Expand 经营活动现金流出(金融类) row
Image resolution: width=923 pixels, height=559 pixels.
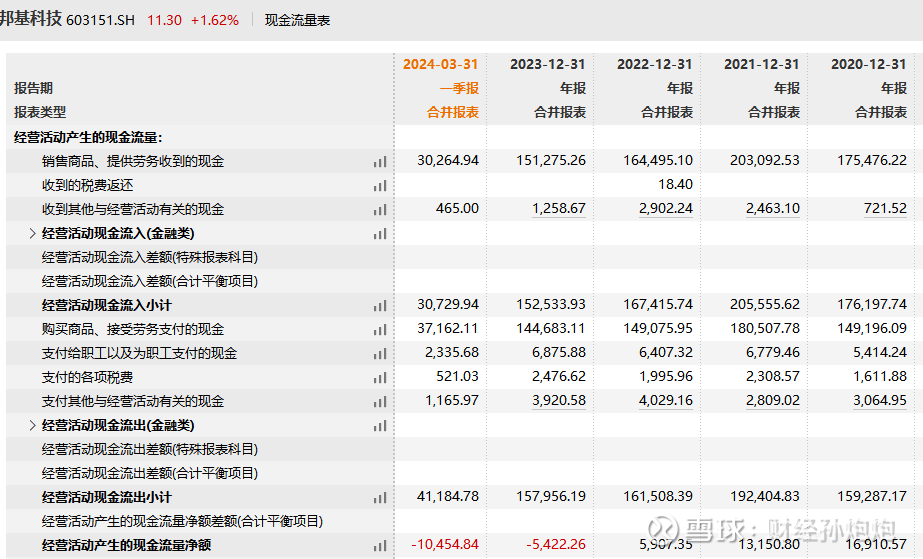pos(32,425)
